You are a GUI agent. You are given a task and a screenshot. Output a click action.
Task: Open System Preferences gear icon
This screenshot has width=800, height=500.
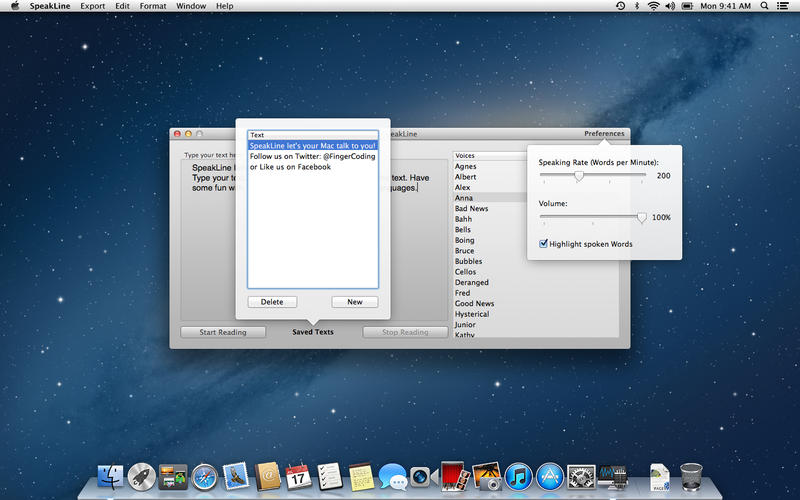click(x=581, y=478)
